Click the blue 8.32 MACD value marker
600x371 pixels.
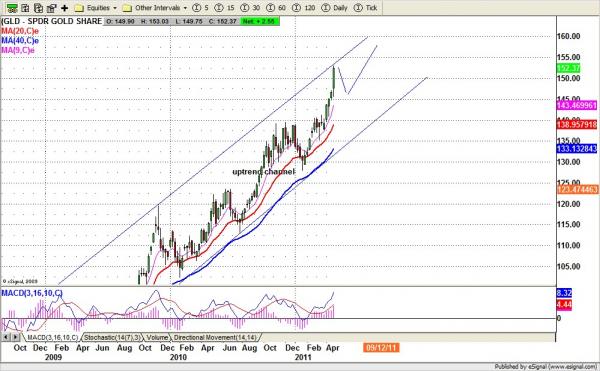(x=564, y=293)
